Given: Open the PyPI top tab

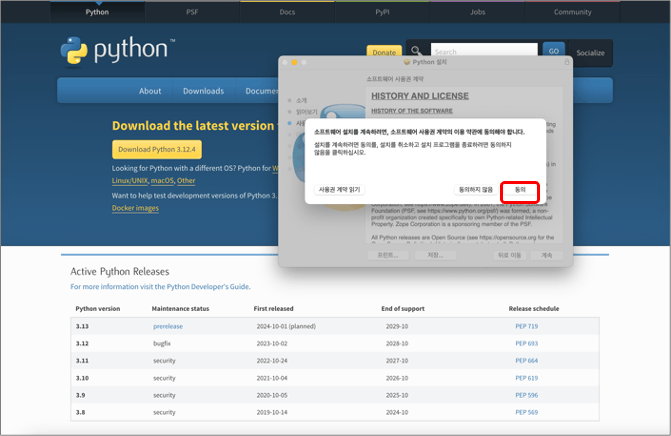Looking at the screenshot, I should 382,12.
